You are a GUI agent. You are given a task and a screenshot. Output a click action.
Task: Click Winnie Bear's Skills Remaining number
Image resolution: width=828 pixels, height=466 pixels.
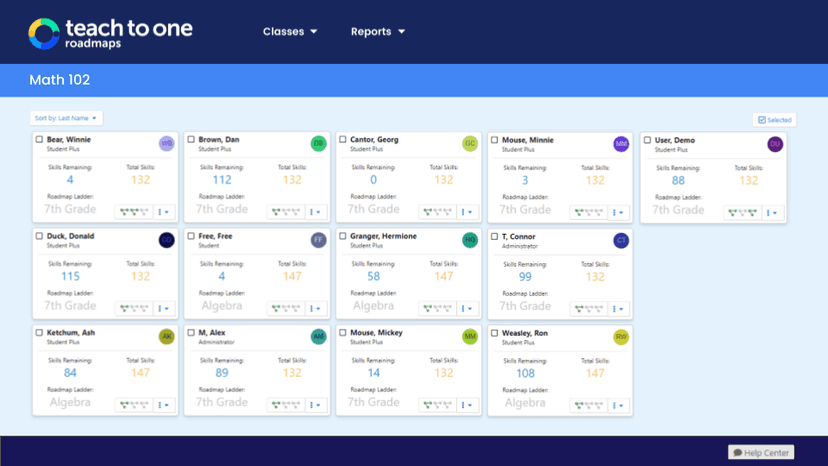tap(70, 180)
